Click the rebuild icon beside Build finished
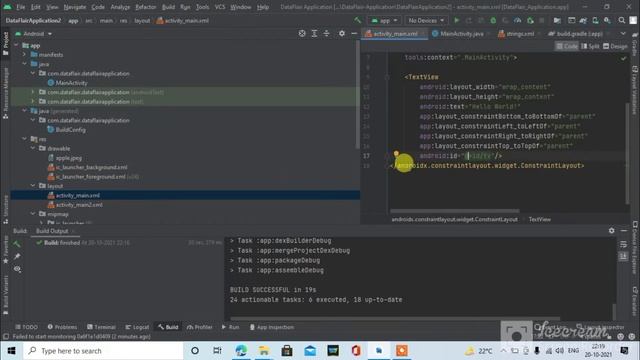Viewport: 640px width, 360px height. pyautogui.click(x=17, y=244)
